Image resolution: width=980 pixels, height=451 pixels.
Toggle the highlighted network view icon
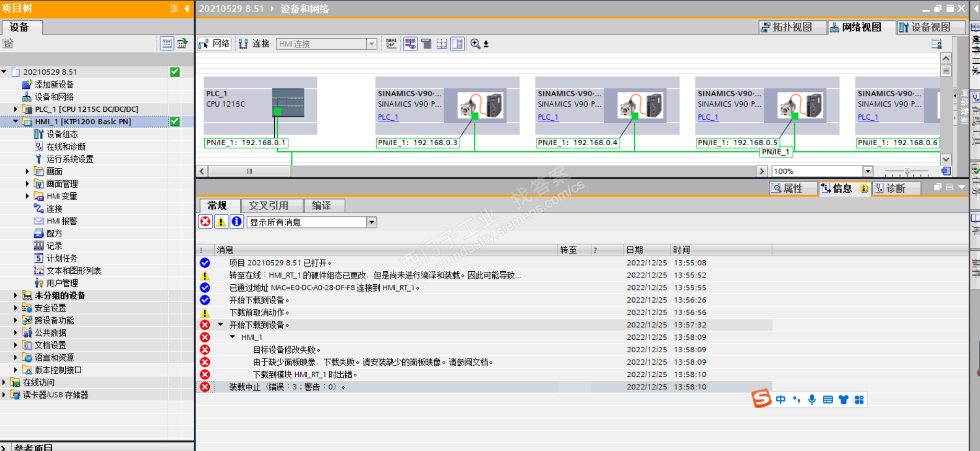coord(411,44)
